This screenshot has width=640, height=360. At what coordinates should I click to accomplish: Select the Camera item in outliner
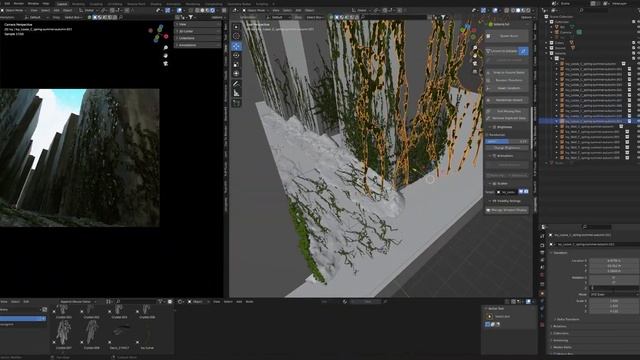pos(566,32)
